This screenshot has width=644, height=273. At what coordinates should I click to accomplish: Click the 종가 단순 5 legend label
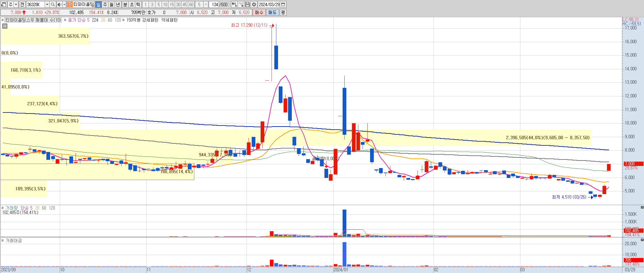pyautogui.click(x=79, y=20)
